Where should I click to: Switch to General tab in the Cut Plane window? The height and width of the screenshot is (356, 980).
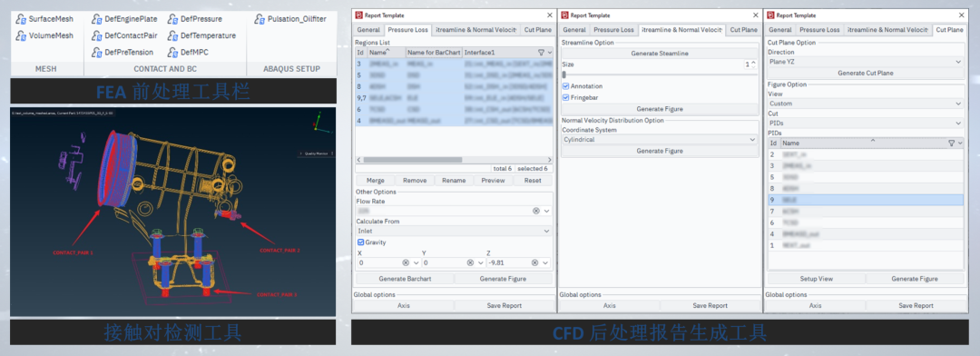pyautogui.click(x=780, y=29)
